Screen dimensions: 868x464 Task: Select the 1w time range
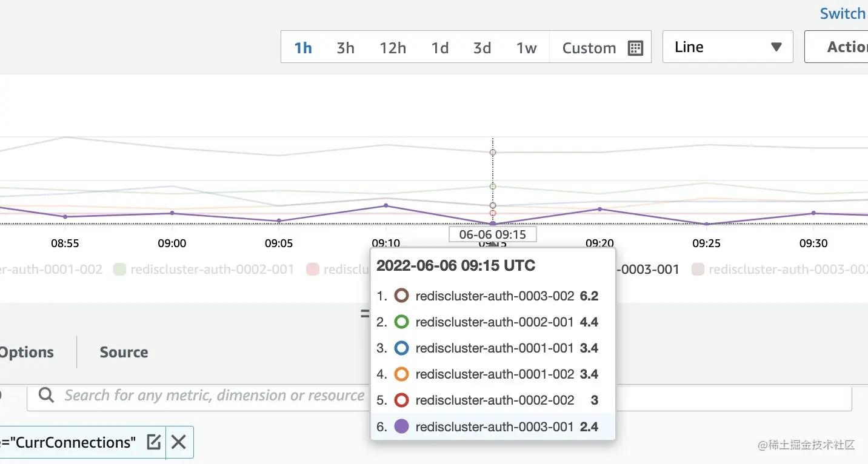tap(526, 48)
